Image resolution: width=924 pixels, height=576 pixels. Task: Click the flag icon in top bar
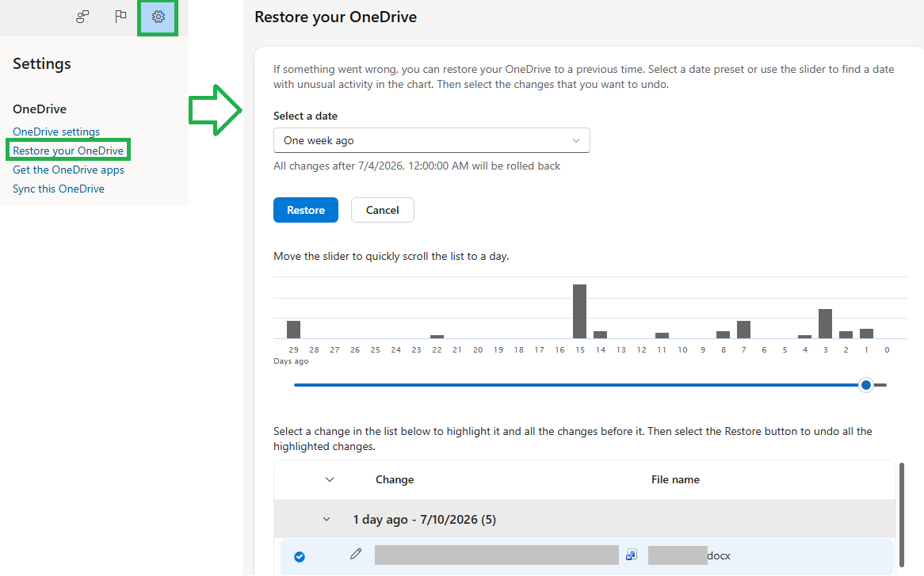pyautogui.click(x=120, y=17)
